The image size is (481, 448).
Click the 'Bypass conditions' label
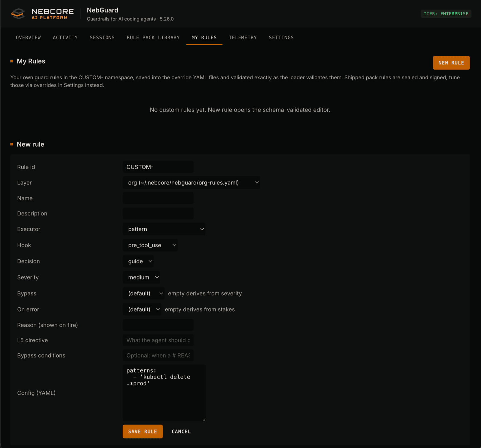41,356
